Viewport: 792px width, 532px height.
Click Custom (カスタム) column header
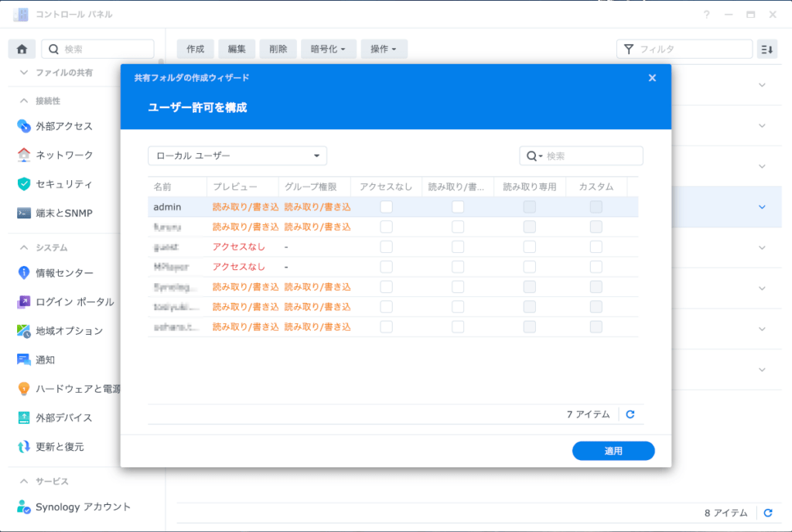[x=596, y=187]
